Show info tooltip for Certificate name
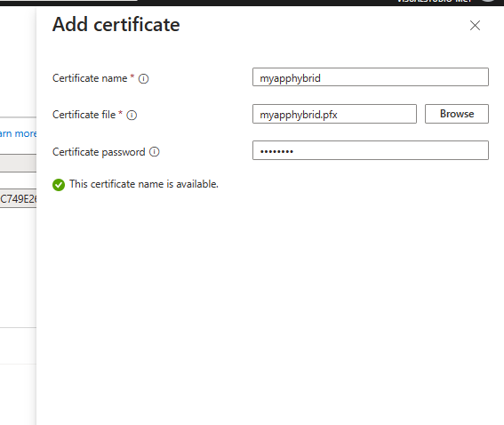Viewport: 504px width, 425px height. (143, 78)
